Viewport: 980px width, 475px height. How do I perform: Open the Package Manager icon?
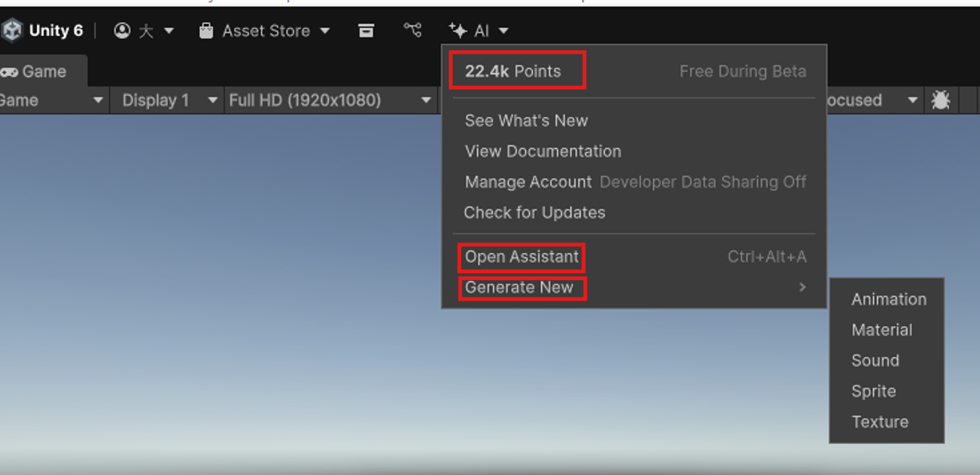367,30
